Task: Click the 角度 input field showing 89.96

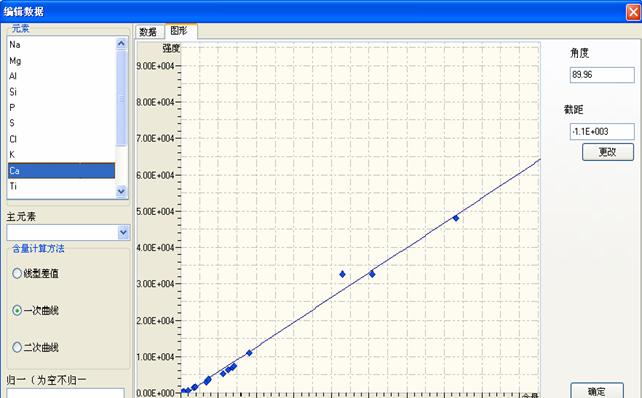Action: [x=602, y=75]
